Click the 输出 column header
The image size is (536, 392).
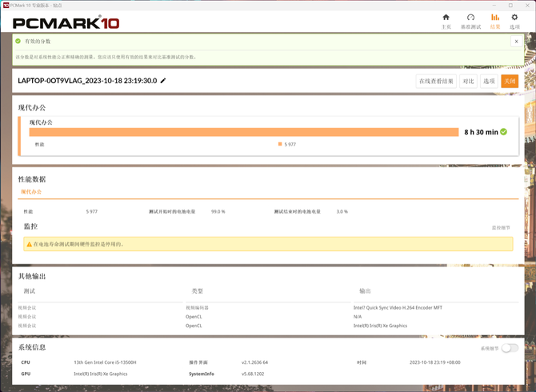[x=365, y=291]
